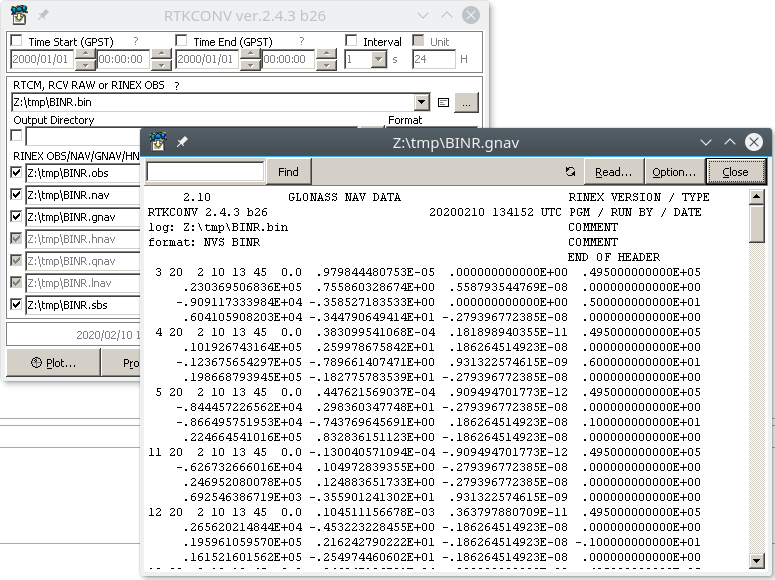Click the 'GLONASS NAV DATA' header text

(x=344, y=197)
